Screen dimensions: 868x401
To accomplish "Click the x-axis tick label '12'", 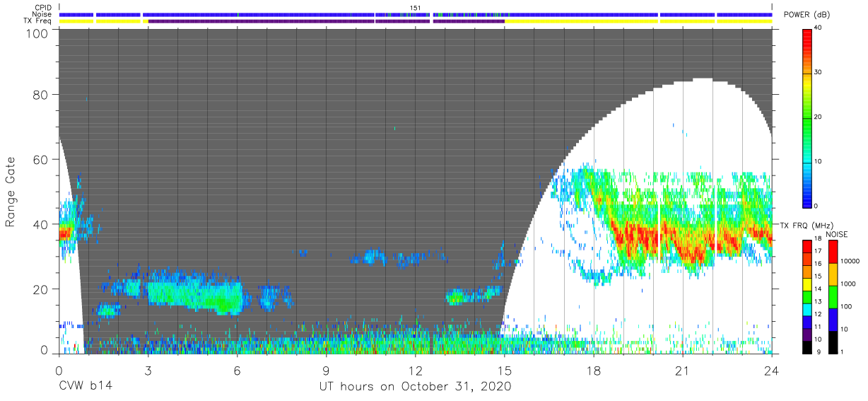I will 416,370.
